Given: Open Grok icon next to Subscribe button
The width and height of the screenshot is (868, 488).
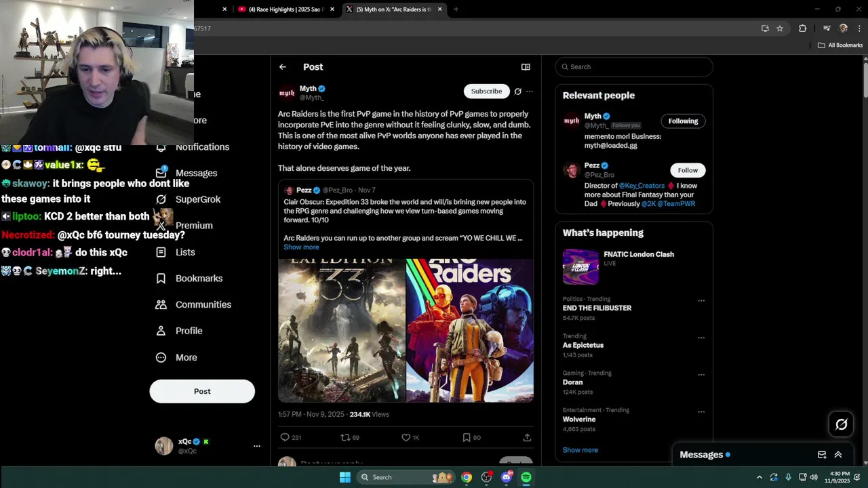Looking at the screenshot, I should [518, 91].
